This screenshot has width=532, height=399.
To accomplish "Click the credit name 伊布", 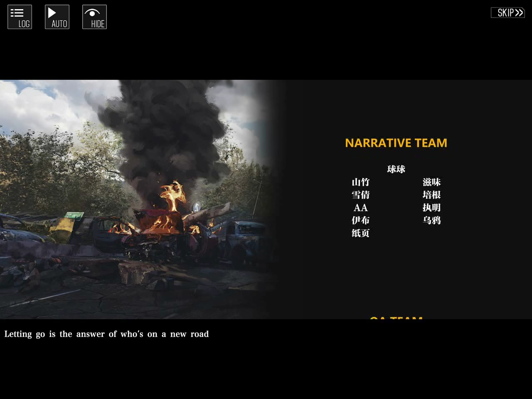I will pyautogui.click(x=360, y=220).
